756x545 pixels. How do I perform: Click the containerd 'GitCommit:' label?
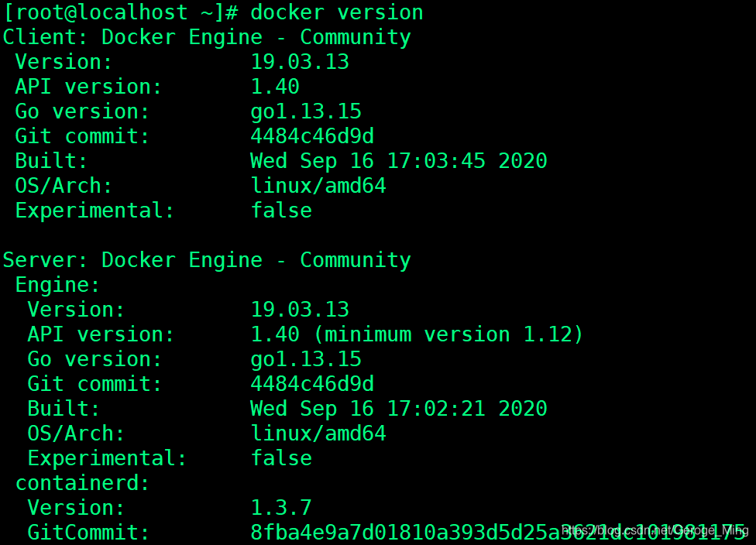(89, 533)
